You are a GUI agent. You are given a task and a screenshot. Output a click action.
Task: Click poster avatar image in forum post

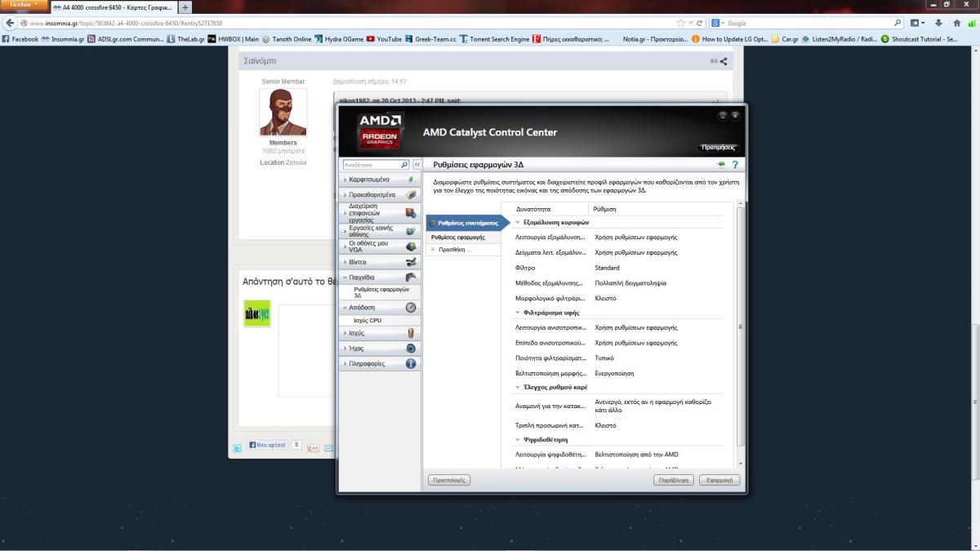click(x=283, y=112)
